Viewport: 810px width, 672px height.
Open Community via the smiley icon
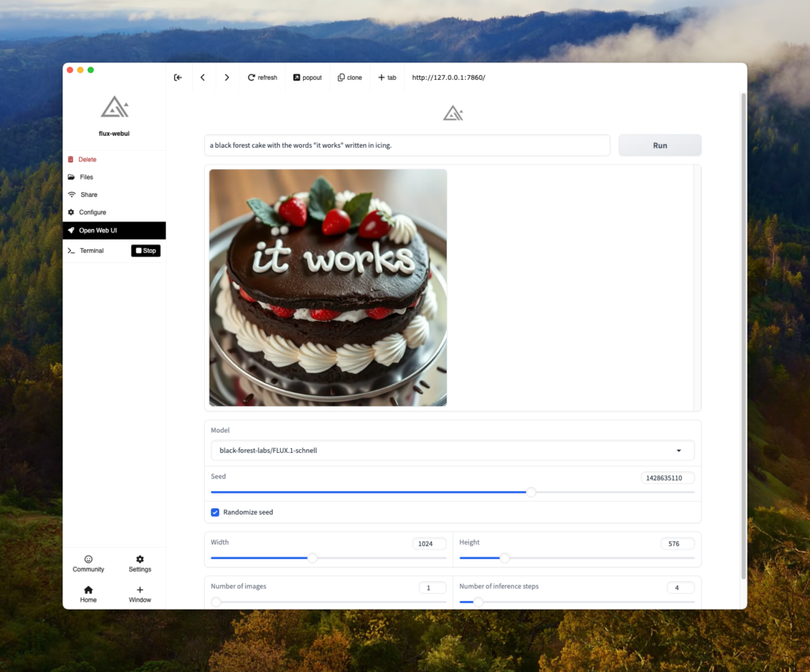click(89, 559)
